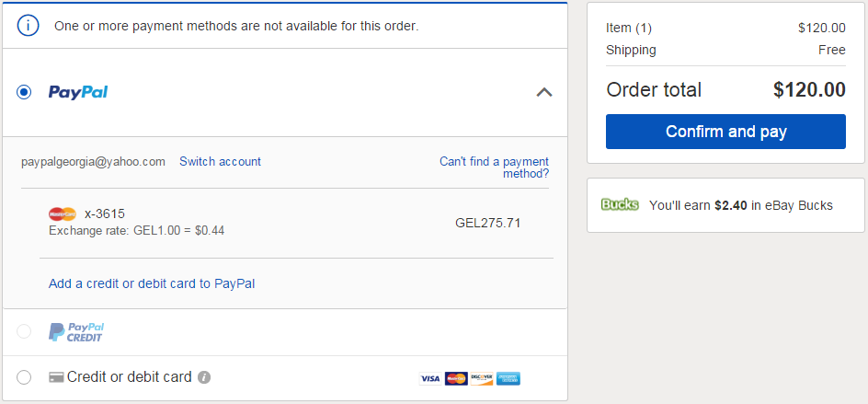
Task: Click the paypalgeorgia@yahoo.com account email
Action: [93, 161]
